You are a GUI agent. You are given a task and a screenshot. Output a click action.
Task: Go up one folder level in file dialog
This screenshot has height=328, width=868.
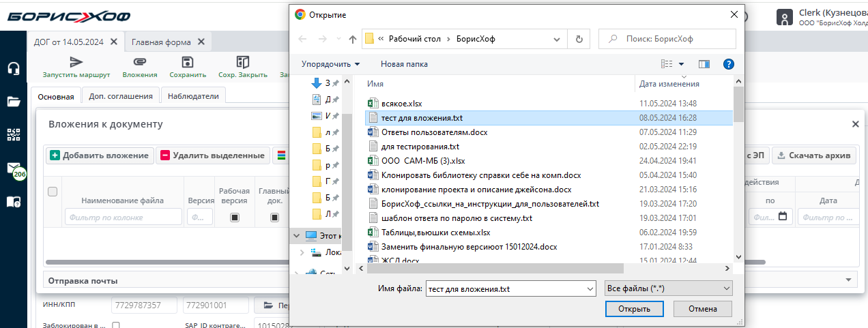(x=352, y=39)
